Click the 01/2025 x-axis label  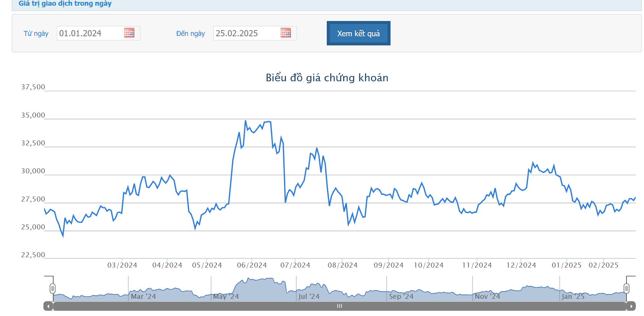[567, 265]
